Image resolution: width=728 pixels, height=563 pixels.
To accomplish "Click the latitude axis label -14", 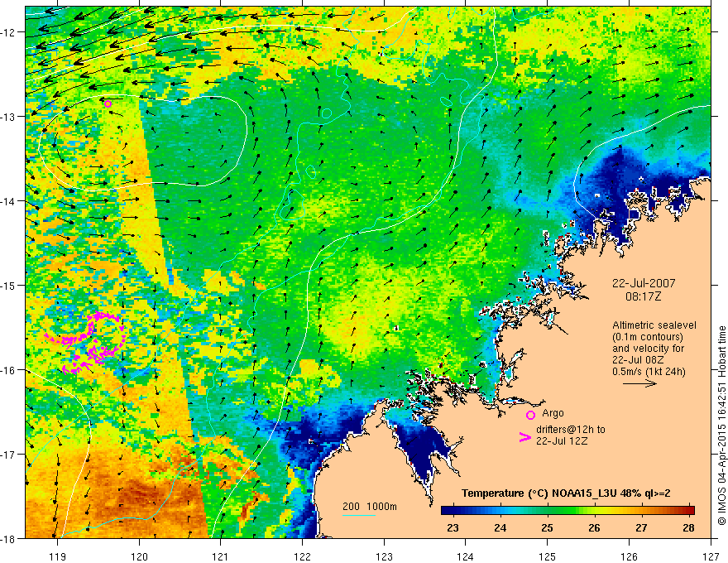I will [x=8, y=200].
